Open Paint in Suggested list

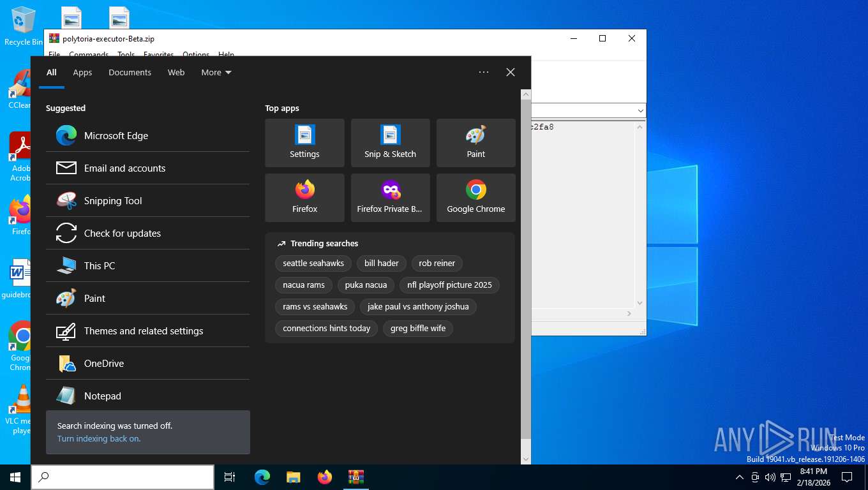point(147,299)
